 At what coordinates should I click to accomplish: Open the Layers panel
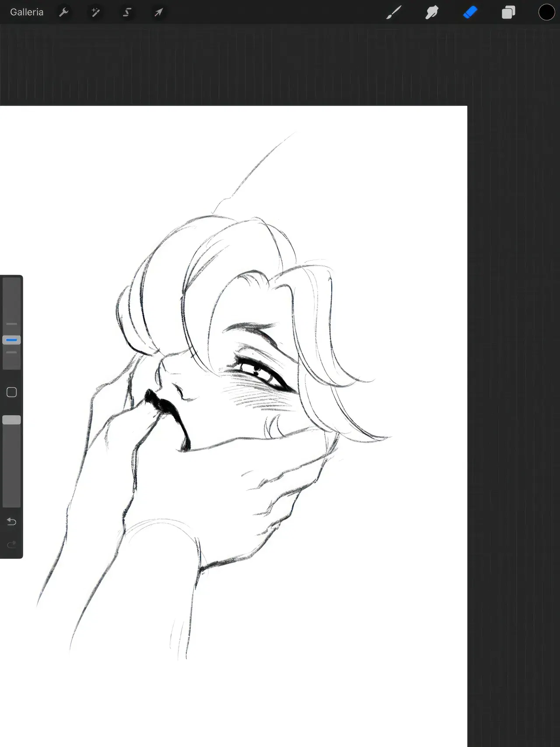[x=508, y=12]
